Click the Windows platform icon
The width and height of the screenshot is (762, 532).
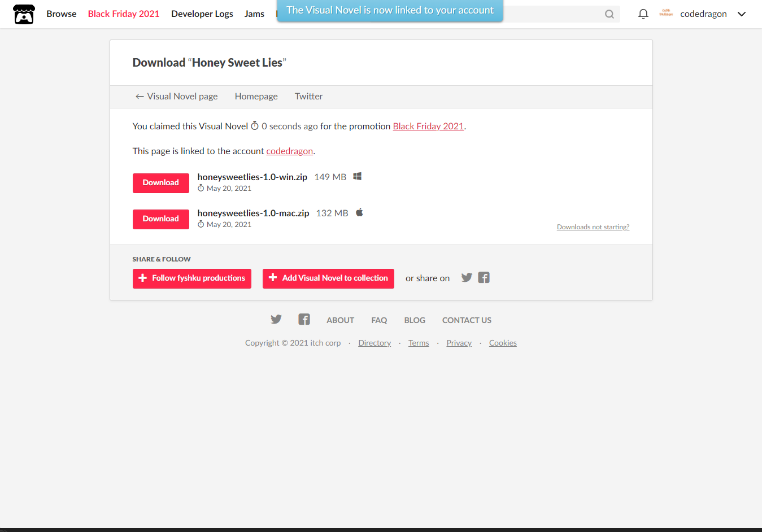click(x=358, y=177)
